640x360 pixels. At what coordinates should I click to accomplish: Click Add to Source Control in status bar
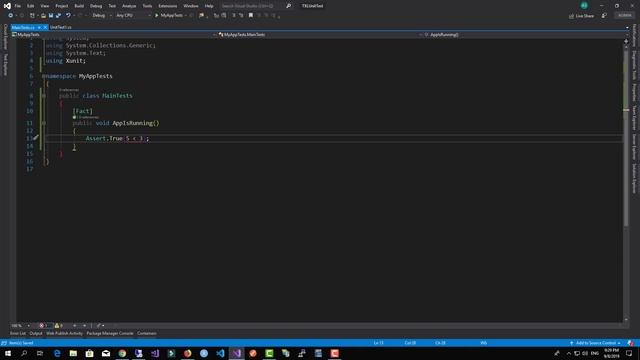(x=595, y=343)
